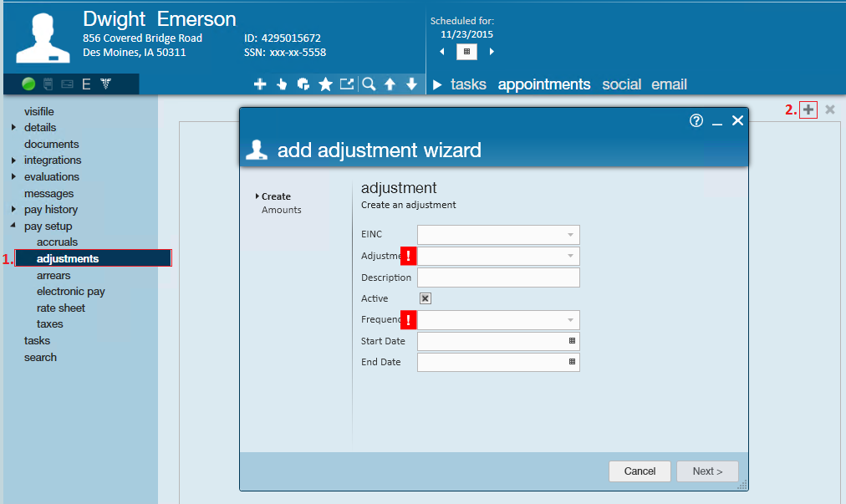
Task: Click the Cancel button
Action: 640,471
